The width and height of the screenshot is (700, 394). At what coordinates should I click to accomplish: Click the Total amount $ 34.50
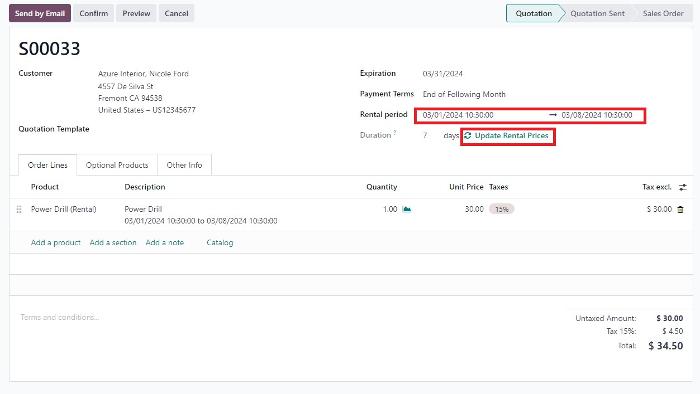coord(666,346)
